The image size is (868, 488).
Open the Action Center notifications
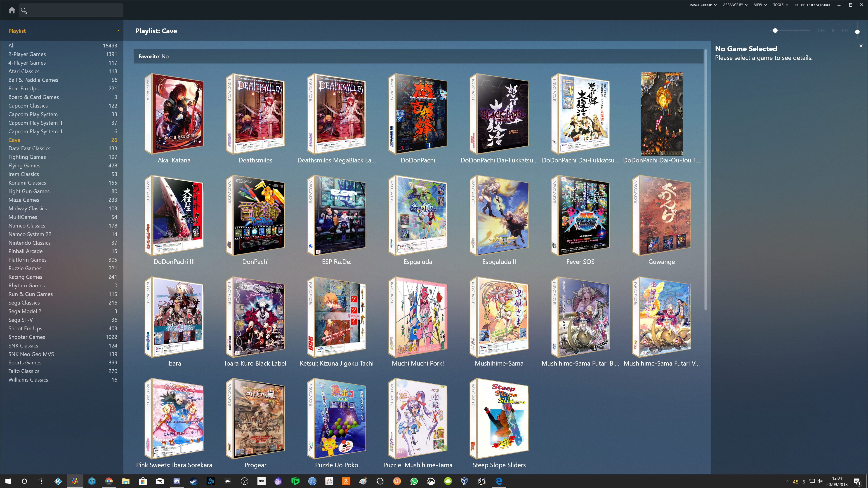coord(857,481)
